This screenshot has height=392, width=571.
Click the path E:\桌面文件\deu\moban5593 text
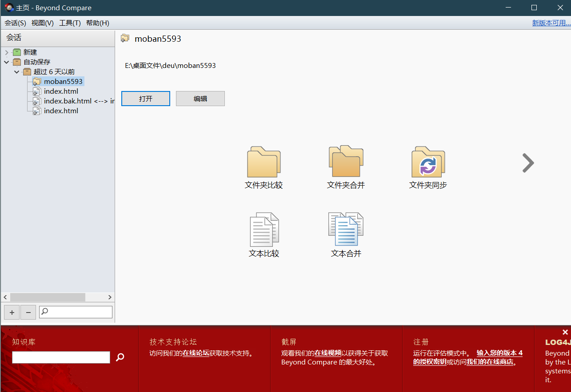pos(170,65)
